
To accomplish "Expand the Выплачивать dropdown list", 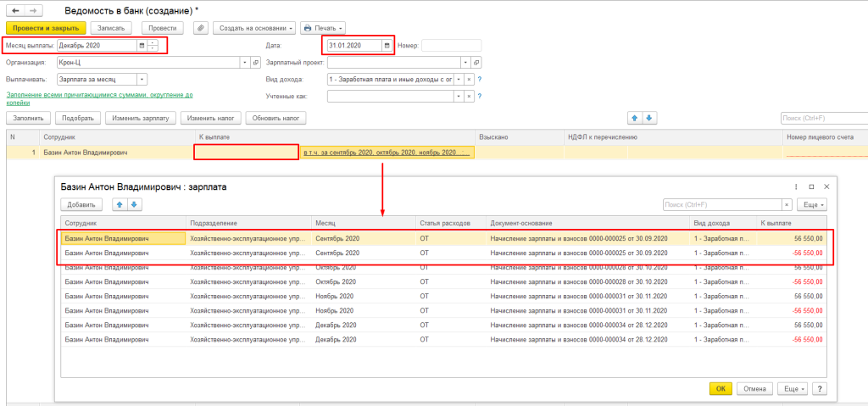I will pos(142,79).
